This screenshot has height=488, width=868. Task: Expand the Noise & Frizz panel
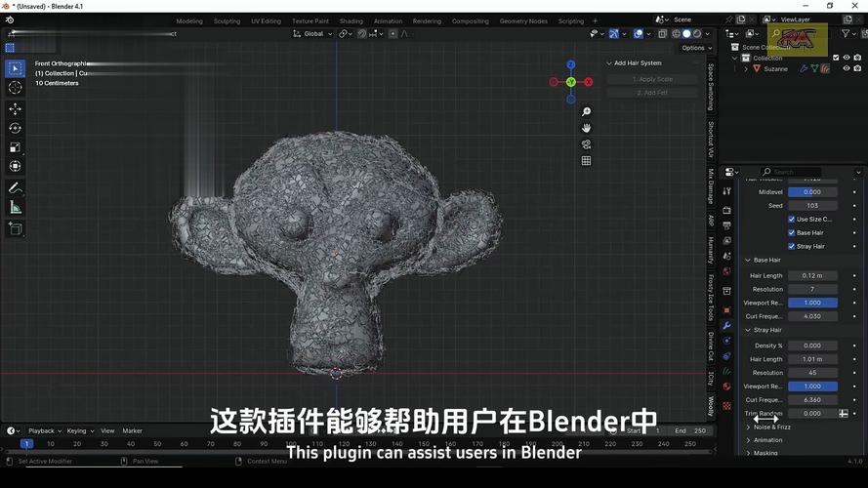[749, 427]
